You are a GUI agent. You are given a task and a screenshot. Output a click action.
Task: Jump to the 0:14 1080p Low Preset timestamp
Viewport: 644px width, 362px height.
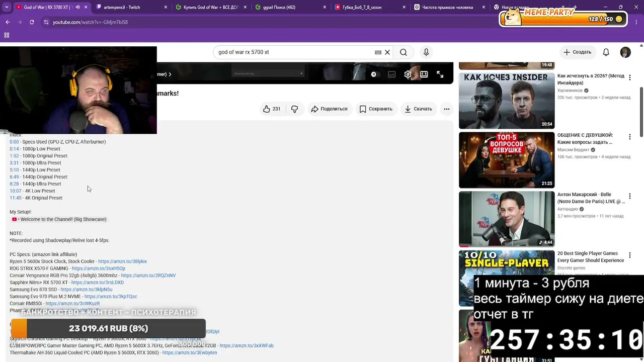pyautogui.click(x=14, y=149)
